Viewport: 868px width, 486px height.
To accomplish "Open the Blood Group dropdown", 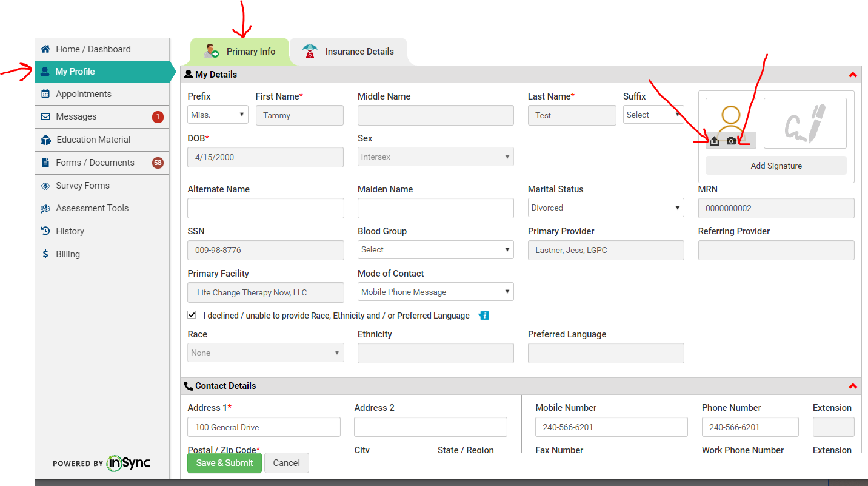I will (x=436, y=249).
